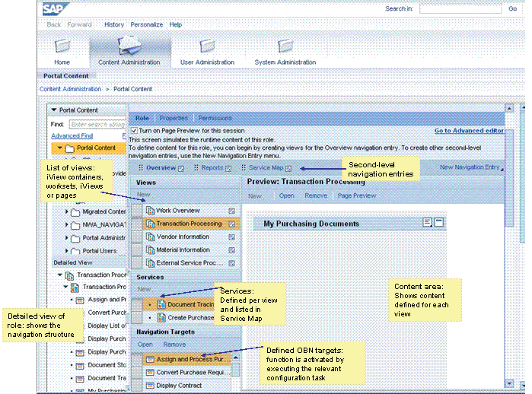Switch to the Role tab

142,118
